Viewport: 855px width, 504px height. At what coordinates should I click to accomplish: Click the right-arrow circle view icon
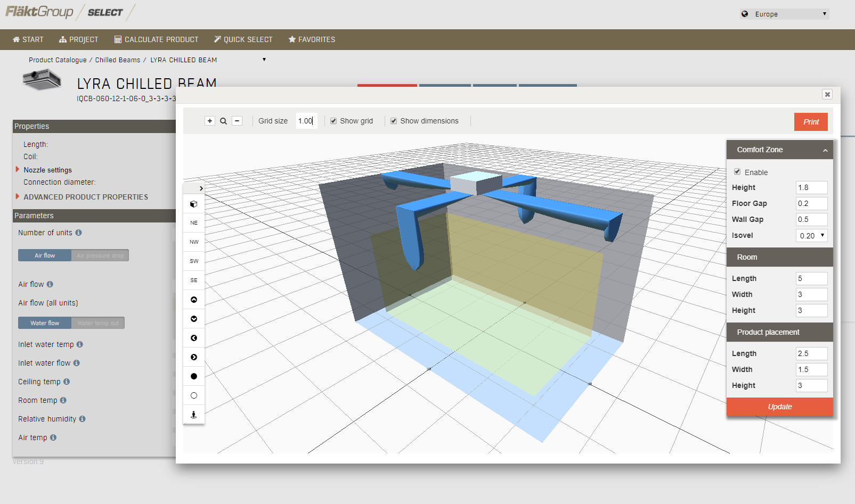point(194,357)
